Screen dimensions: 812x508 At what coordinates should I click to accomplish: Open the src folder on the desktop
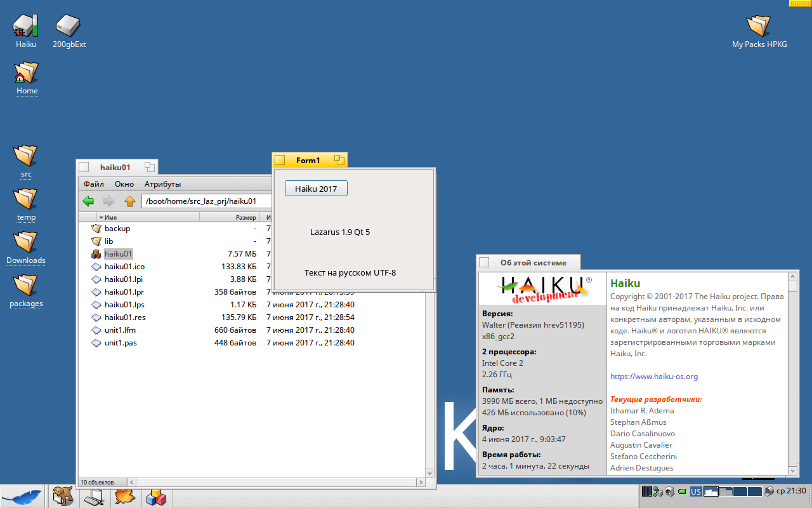point(26,156)
